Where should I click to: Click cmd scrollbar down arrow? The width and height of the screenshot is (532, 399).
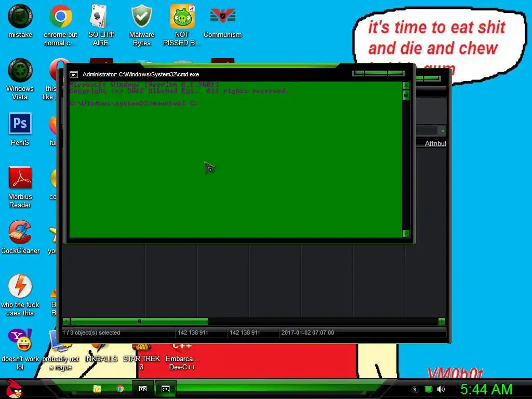(x=406, y=233)
